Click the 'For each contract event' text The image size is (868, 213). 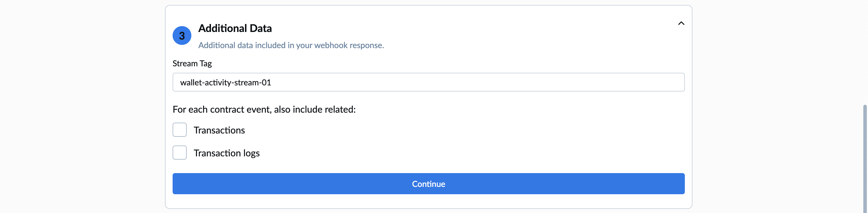pyautogui.click(x=264, y=109)
